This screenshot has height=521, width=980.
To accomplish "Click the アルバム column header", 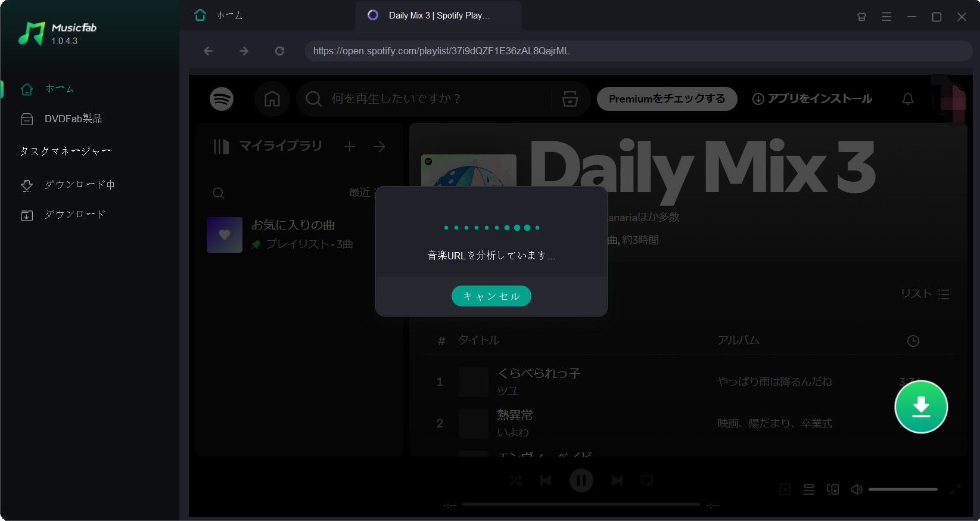I will (738, 340).
